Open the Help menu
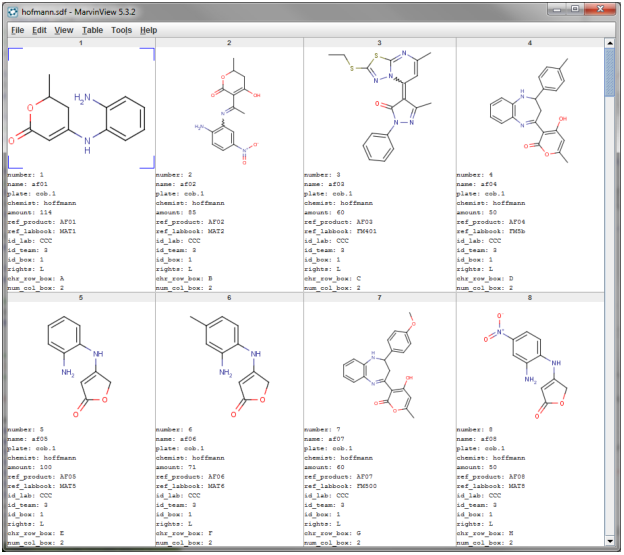The height and width of the screenshot is (555, 624). click(x=148, y=30)
